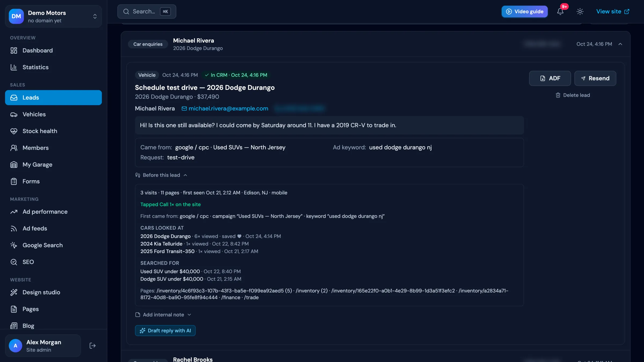Screen dimensions: 644x362
Task: Click the log out icon
Action: 92,346
